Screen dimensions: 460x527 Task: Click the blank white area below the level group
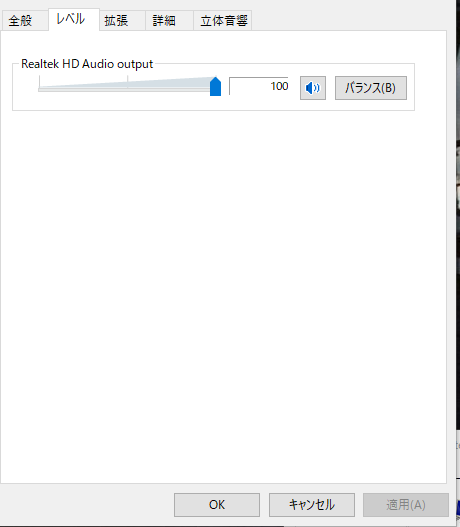[x=223, y=296]
